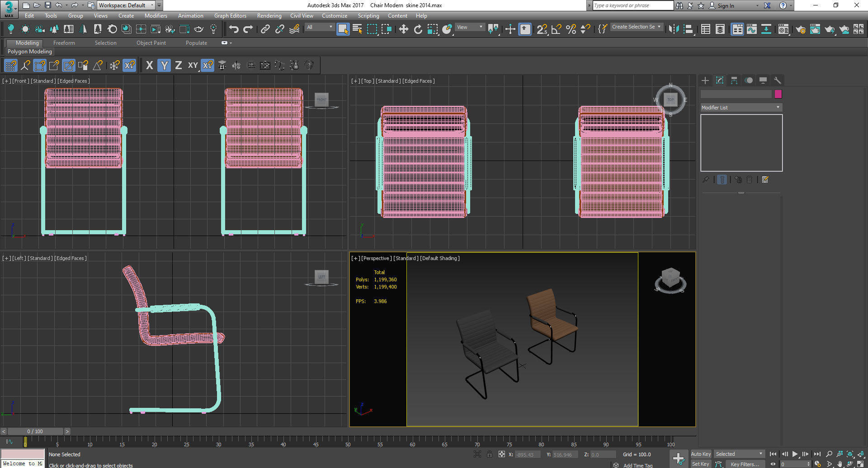Open the selection filter All dropdown
Image resolution: width=868 pixels, height=468 pixels.
[x=320, y=28]
